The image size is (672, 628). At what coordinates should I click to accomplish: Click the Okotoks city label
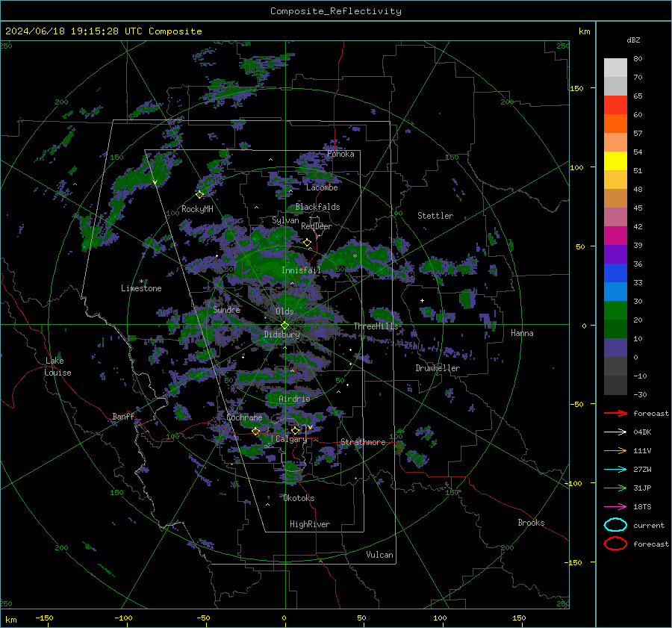(299, 499)
